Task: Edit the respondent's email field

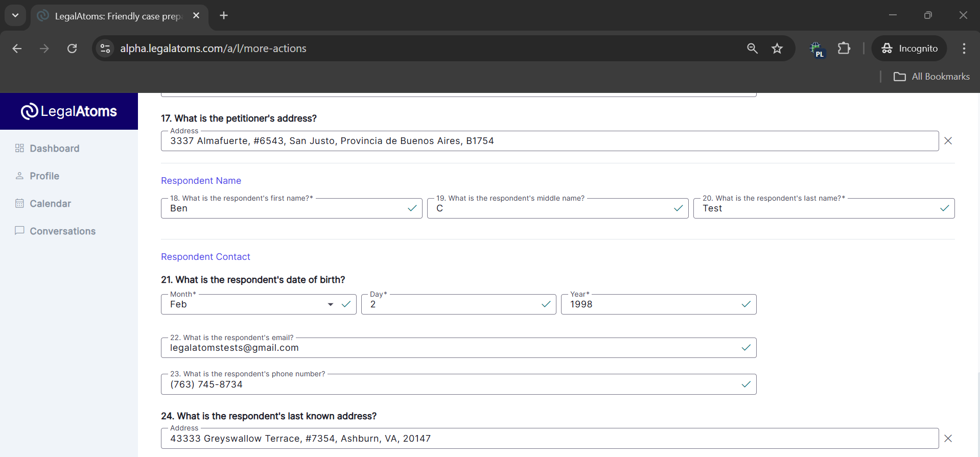Action: 450,348
